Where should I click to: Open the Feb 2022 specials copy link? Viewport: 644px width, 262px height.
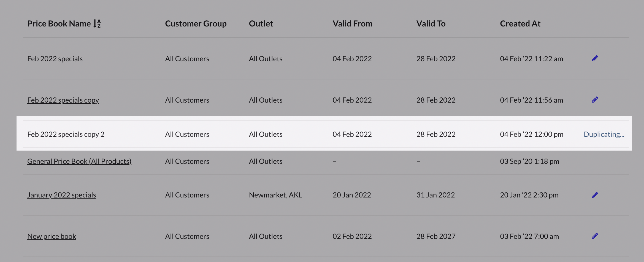[63, 100]
